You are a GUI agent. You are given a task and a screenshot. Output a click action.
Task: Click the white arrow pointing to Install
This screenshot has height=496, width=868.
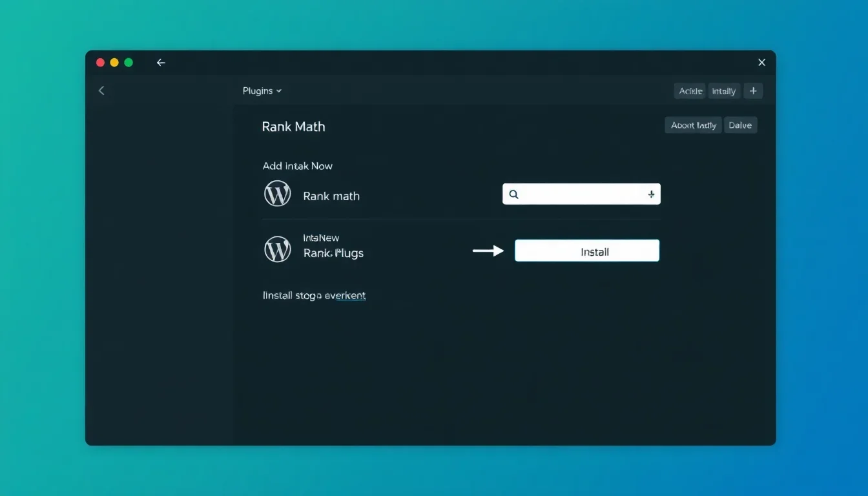click(x=488, y=251)
